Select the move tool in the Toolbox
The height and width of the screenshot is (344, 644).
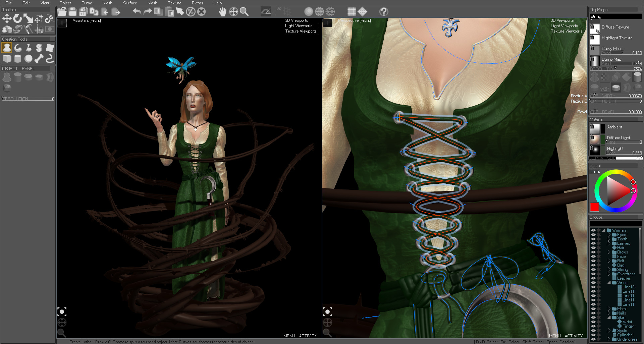[7, 18]
